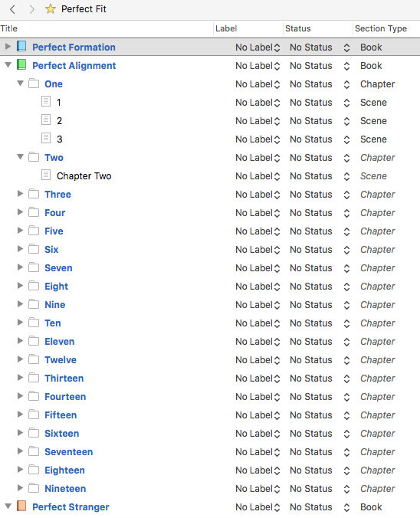
Task: Click the orange book icon for Perfect Stranger
Action: pos(21,506)
